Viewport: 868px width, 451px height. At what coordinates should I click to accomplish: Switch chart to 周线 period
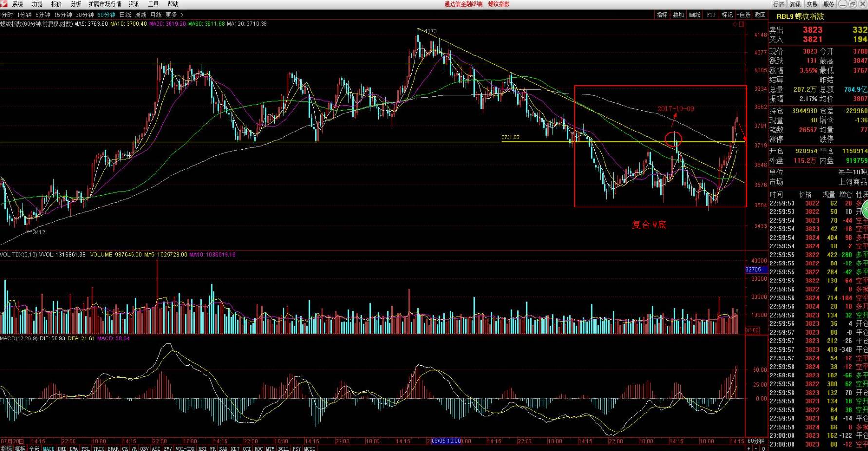[x=141, y=15]
